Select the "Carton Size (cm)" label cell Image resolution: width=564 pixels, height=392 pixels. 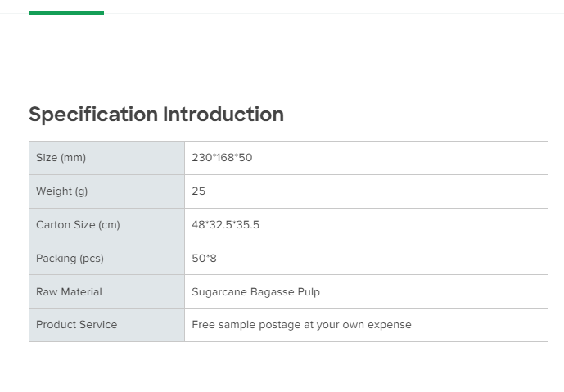pyautogui.click(x=106, y=225)
